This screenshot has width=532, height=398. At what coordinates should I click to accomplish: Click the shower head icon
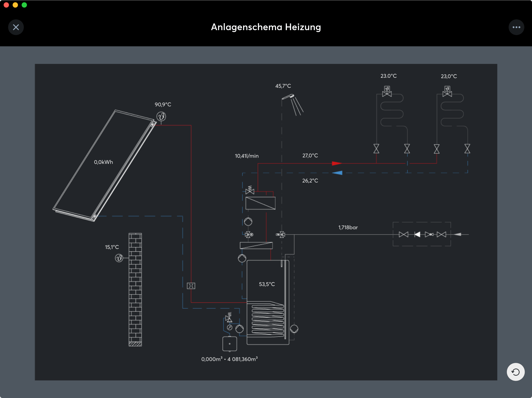point(291,97)
